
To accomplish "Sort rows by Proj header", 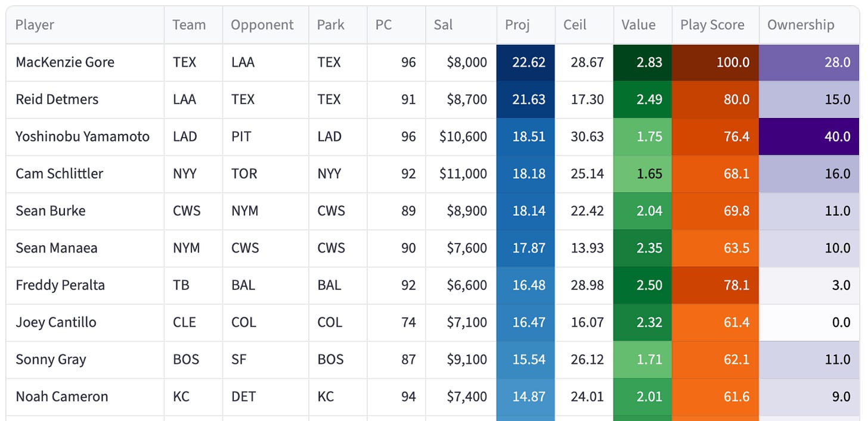I will click(x=526, y=25).
